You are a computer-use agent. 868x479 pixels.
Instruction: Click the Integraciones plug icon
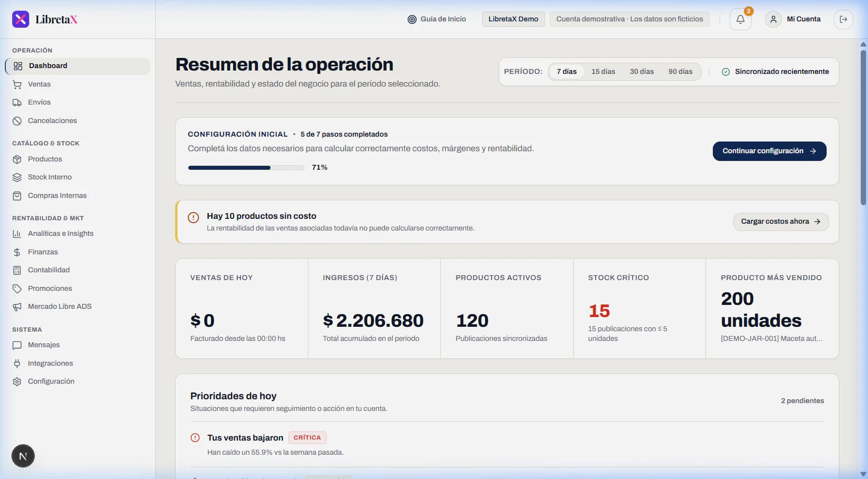(17, 364)
